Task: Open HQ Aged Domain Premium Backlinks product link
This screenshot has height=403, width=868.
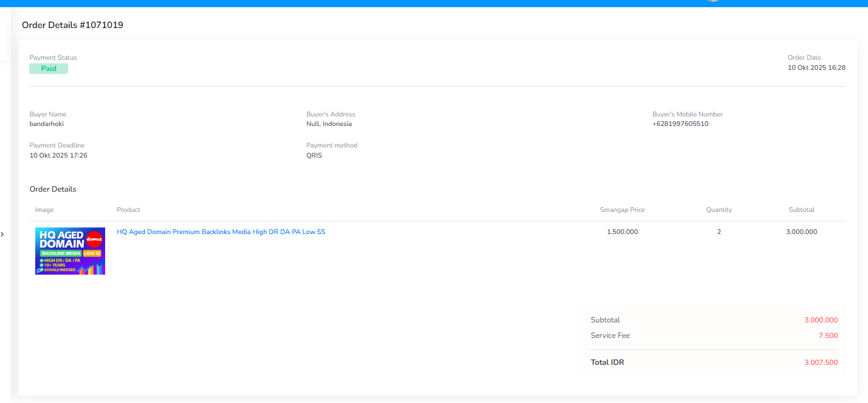Action: pyautogui.click(x=220, y=232)
